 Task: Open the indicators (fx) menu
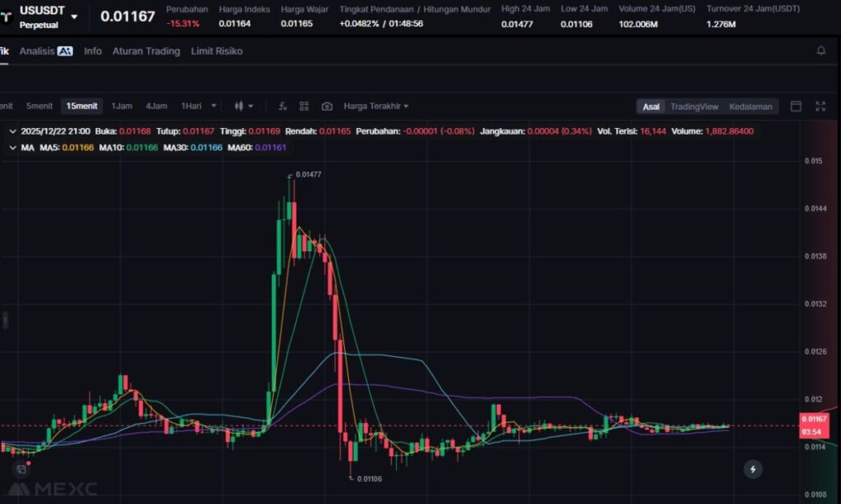(283, 106)
